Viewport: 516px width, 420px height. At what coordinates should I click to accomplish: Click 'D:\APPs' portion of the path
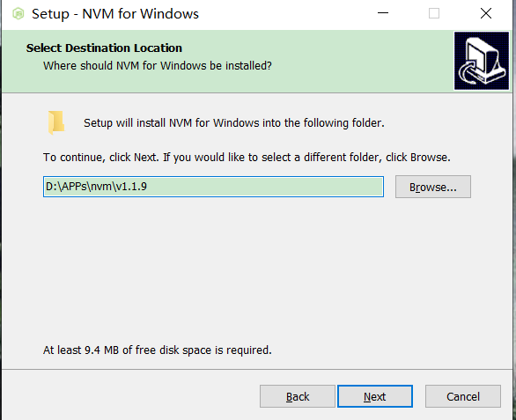tap(66, 187)
